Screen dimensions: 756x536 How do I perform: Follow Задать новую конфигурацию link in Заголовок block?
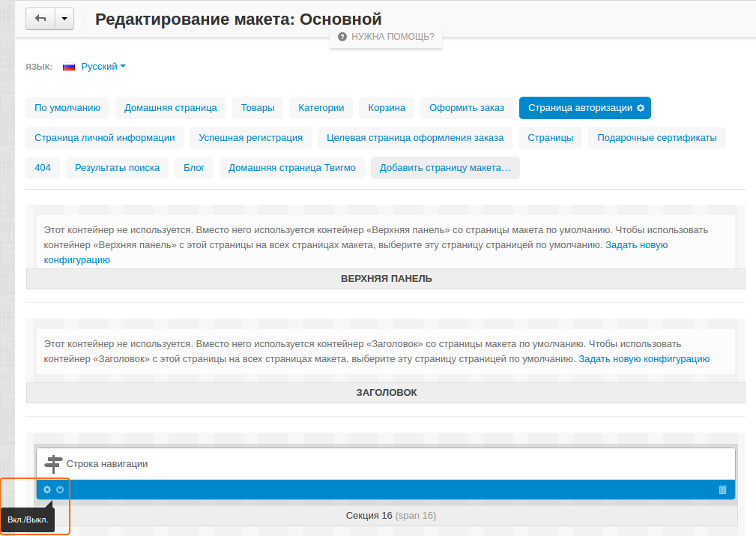click(643, 358)
